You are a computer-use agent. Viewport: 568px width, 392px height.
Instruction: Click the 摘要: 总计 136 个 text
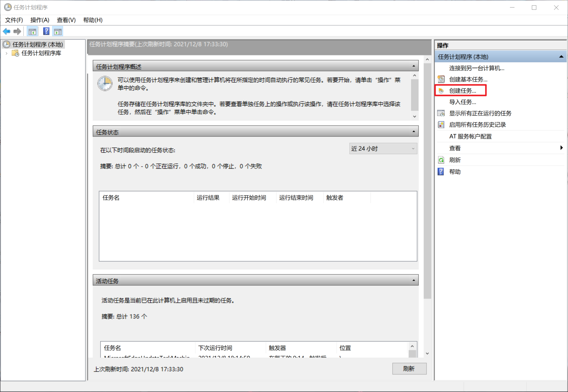pos(124,316)
